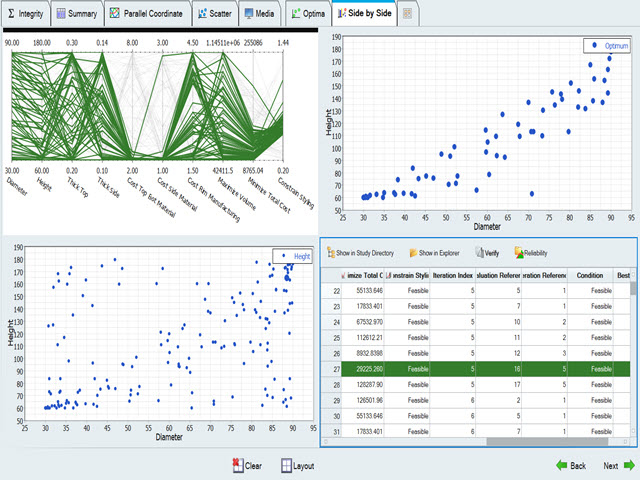Switch to the Summary tab
The image size is (640, 480).
tap(77, 13)
